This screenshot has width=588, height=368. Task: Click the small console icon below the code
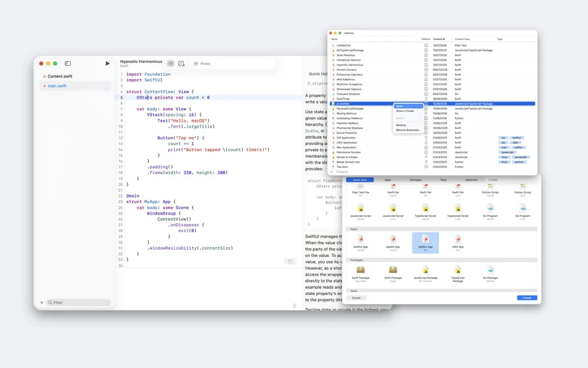(290, 262)
